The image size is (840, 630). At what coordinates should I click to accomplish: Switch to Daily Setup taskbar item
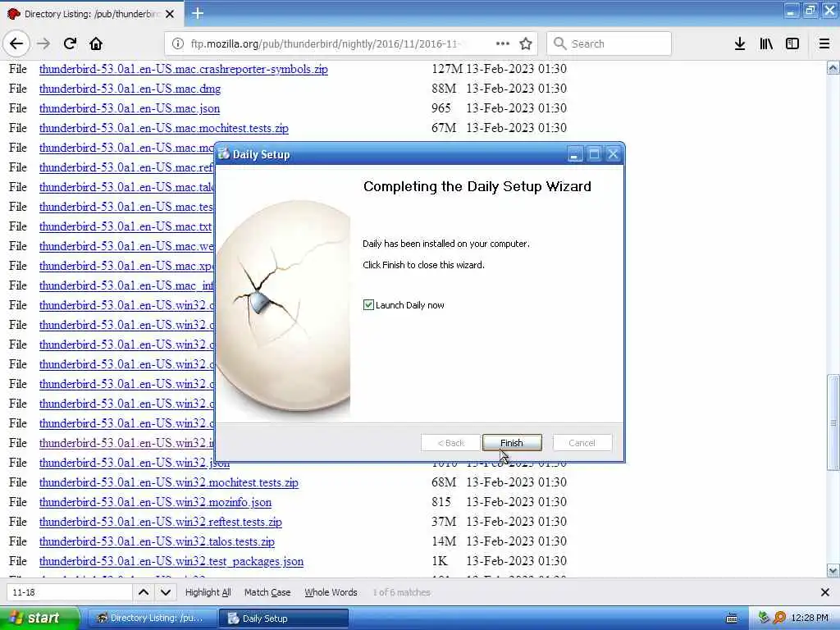[x=284, y=619]
